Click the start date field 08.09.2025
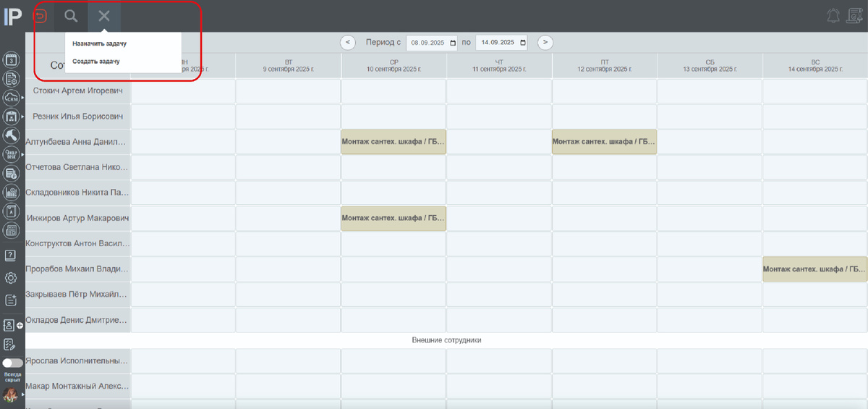Screen dimensions: 868x409 [433, 43]
